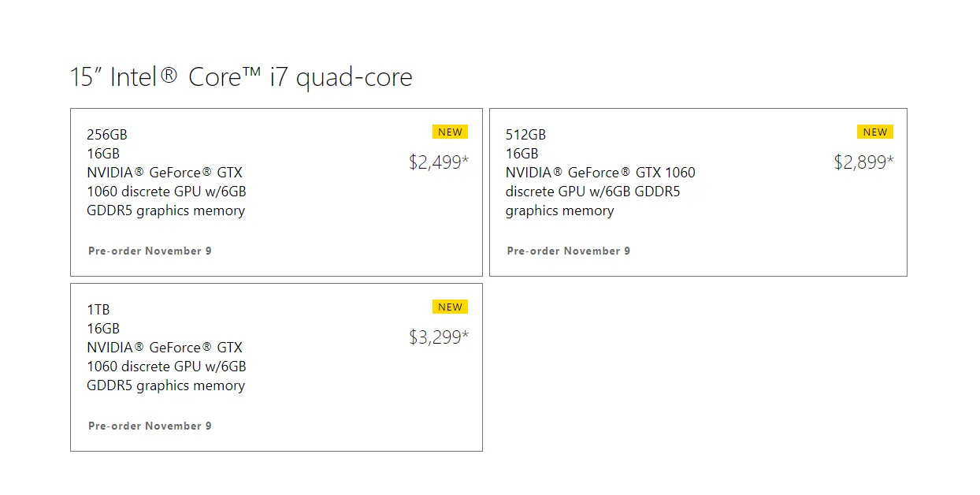Click the 512GB storage label
The image size is (980, 495).
coord(525,135)
